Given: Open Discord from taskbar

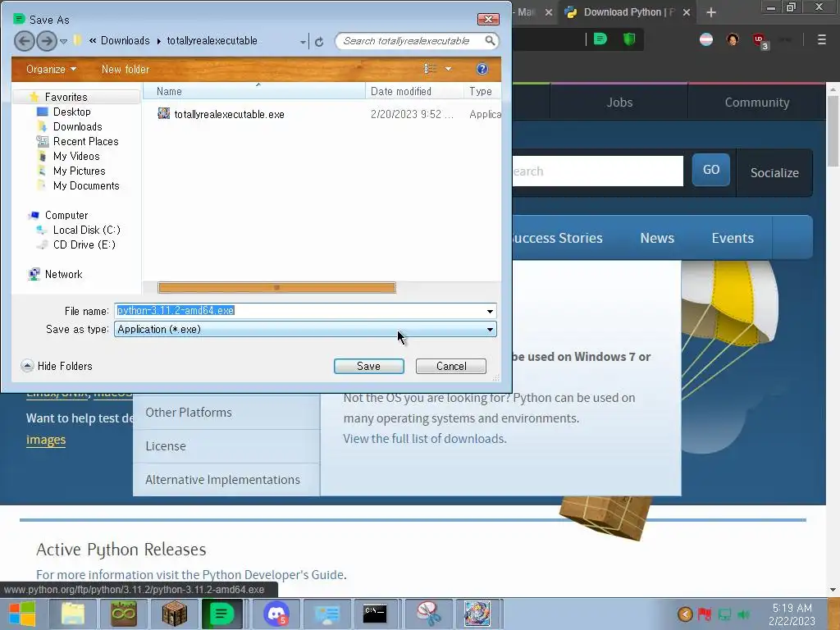Looking at the screenshot, I should click(x=276, y=614).
